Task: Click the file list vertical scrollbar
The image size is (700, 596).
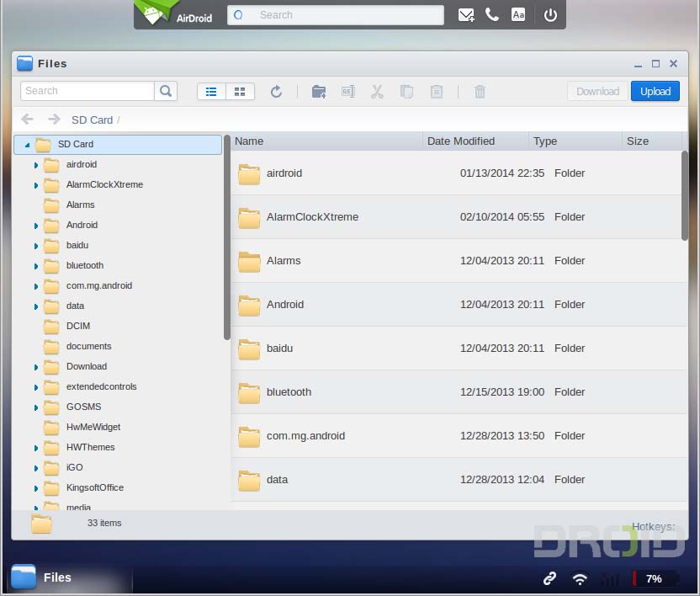Action: [x=684, y=195]
